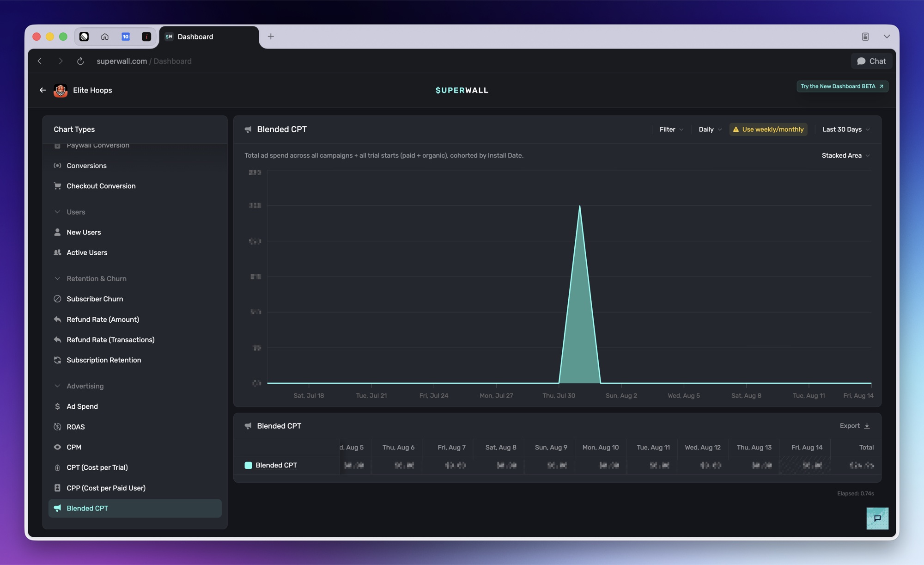
Task: Click the Subscriber Churn icon
Action: click(x=57, y=299)
